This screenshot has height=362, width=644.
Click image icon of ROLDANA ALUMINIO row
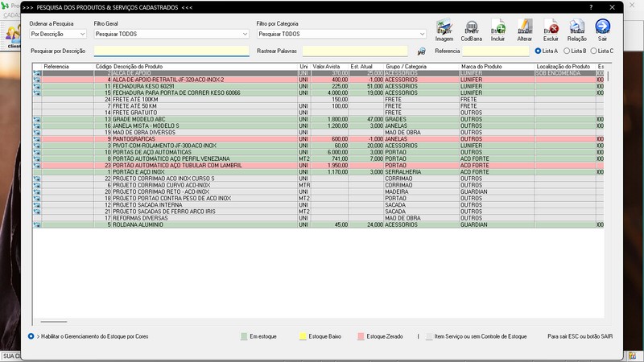(37, 225)
